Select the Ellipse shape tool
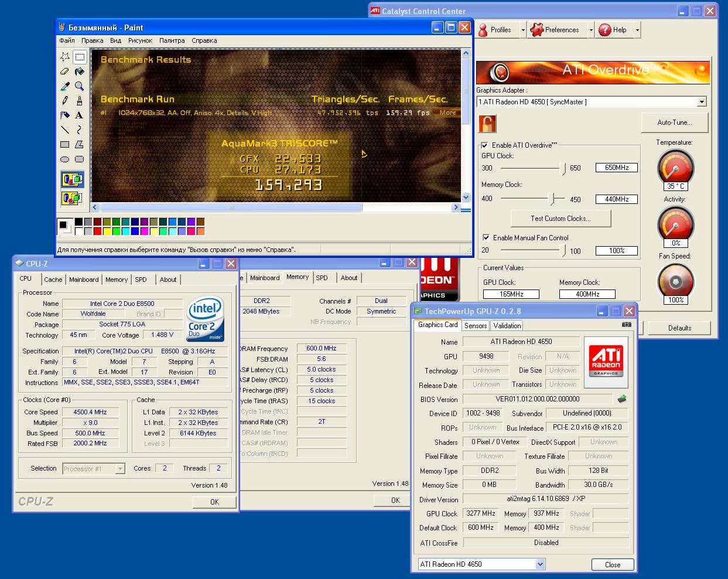 pyautogui.click(x=65, y=159)
